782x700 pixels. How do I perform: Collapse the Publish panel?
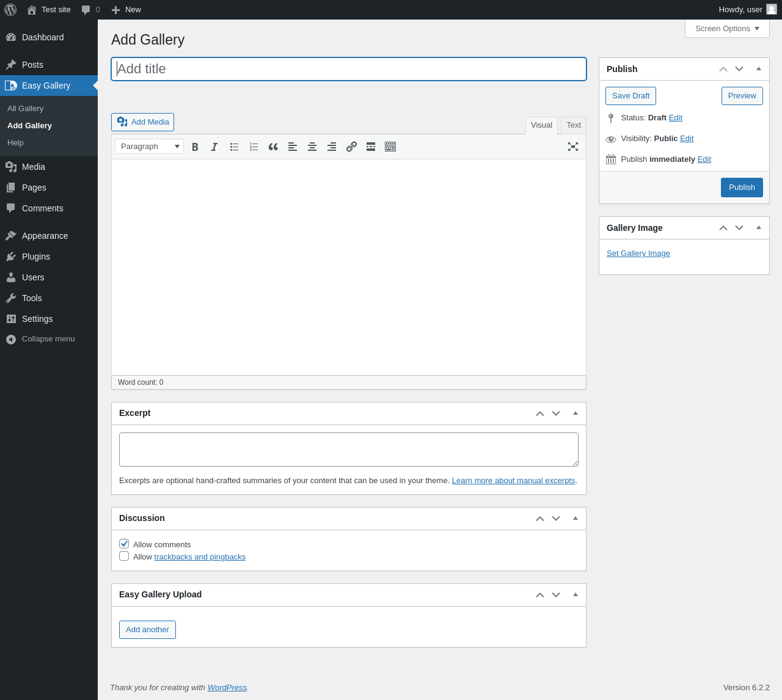coord(759,69)
